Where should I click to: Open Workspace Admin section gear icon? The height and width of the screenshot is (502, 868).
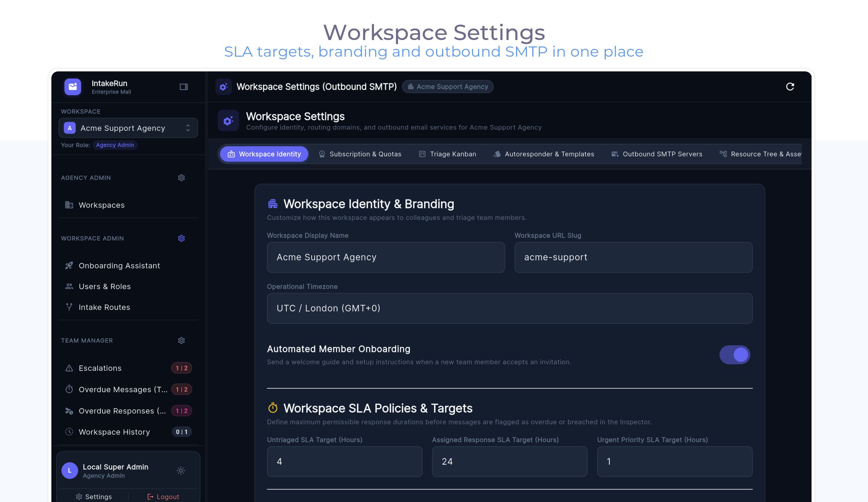[181, 238]
